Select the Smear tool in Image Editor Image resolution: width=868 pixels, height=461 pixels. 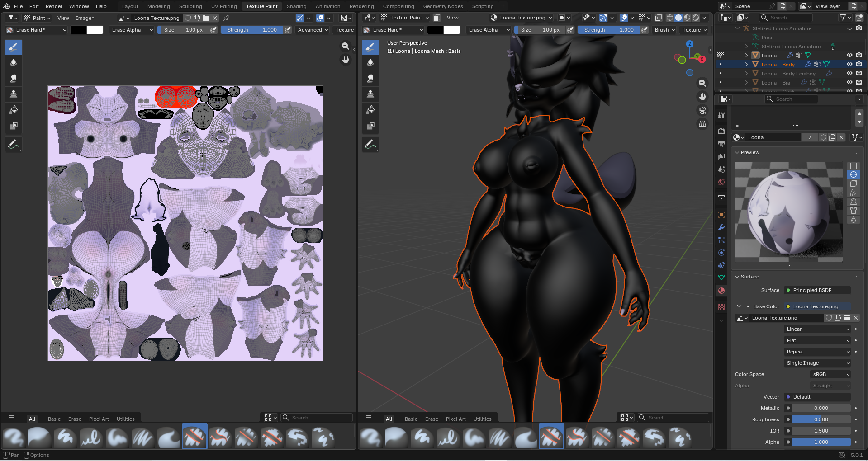coord(14,79)
